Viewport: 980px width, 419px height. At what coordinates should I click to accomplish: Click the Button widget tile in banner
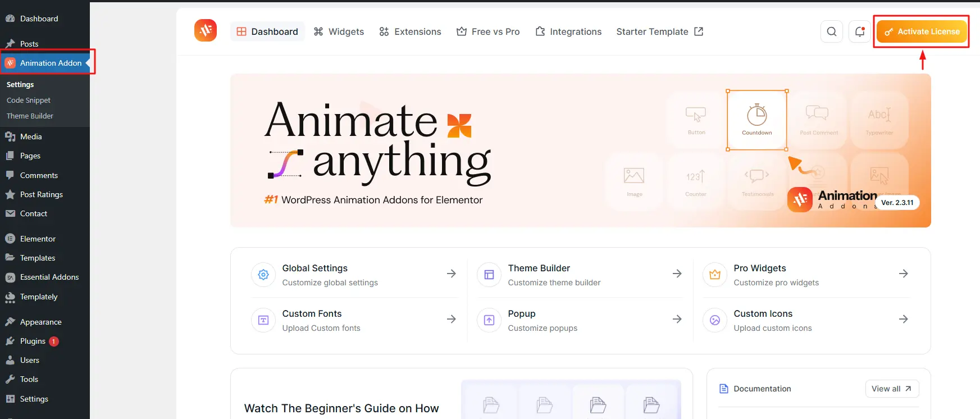pos(696,120)
